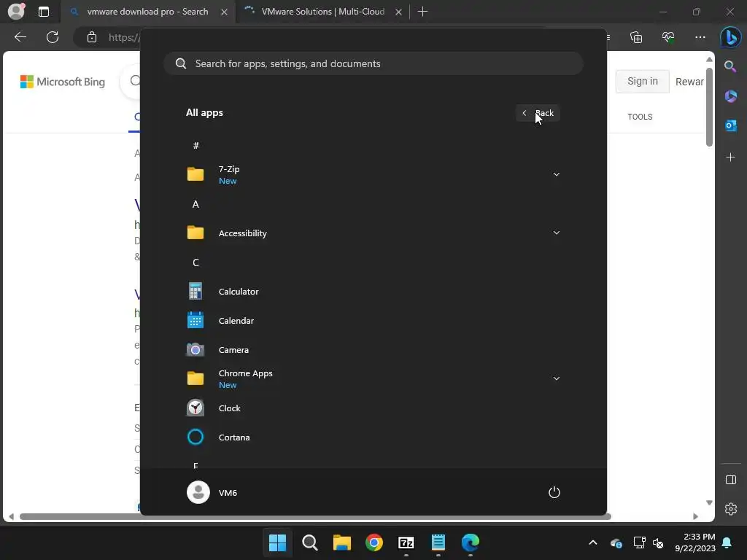Viewport: 747px width, 560px height.
Task: Open the Accessibility folder entry
Action: point(373,233)
